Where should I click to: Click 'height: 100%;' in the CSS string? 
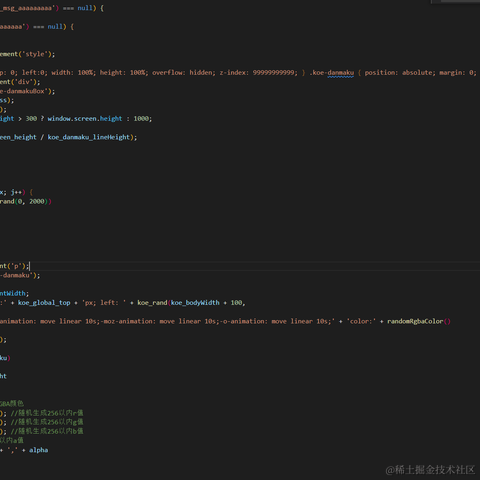[124, 72]
